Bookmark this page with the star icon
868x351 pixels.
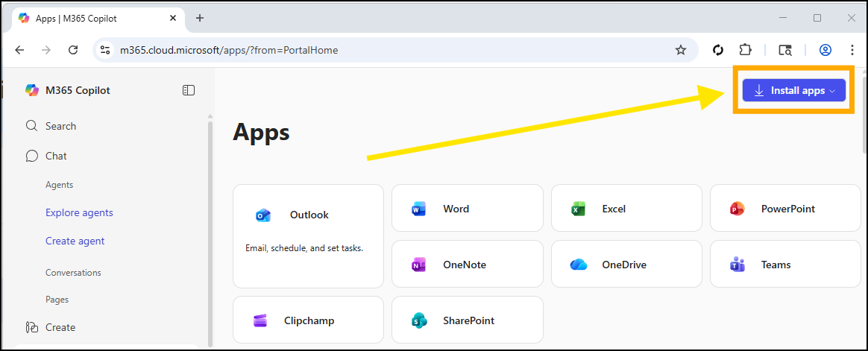[x=681, y=51]
